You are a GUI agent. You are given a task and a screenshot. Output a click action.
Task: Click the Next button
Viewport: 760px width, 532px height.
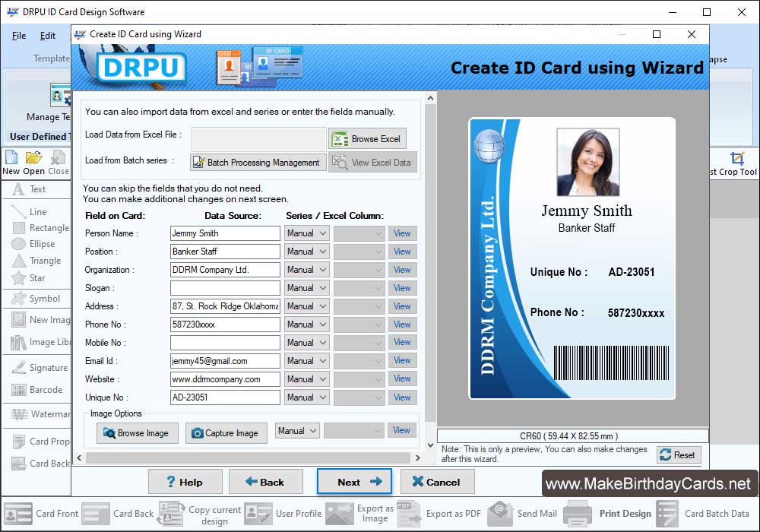pyautogui.click(x=354, y=482)
